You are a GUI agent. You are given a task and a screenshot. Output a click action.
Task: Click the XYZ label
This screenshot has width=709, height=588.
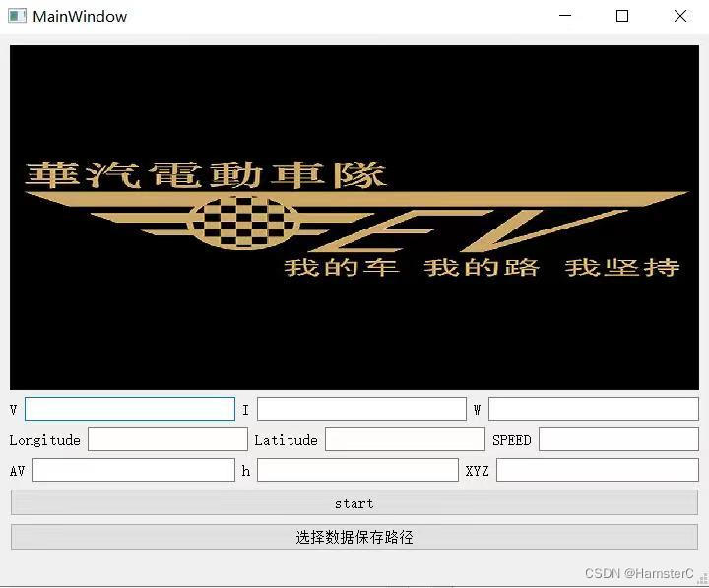click(477, 471)
